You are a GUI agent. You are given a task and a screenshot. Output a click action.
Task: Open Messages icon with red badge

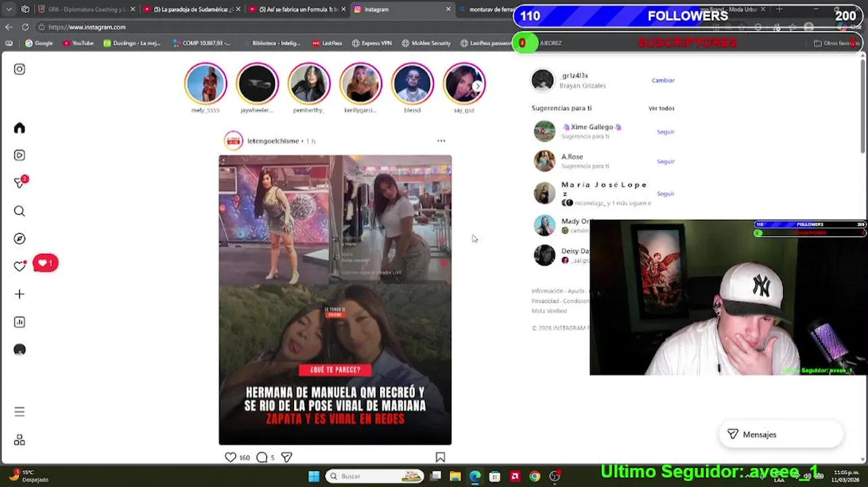(x=20, y=183)
